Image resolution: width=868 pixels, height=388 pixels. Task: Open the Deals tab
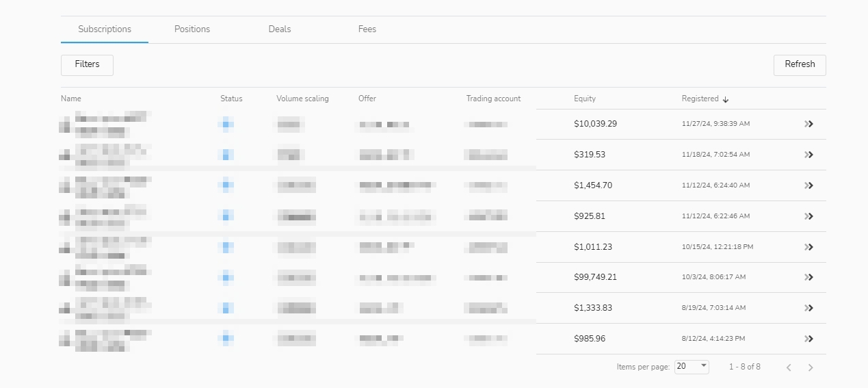point(280,29)
